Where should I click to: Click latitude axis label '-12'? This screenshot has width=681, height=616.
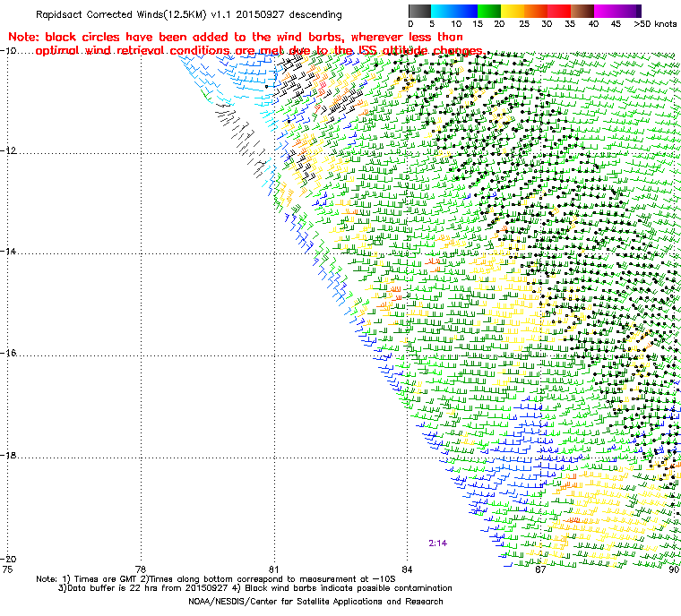click(9, 151)
